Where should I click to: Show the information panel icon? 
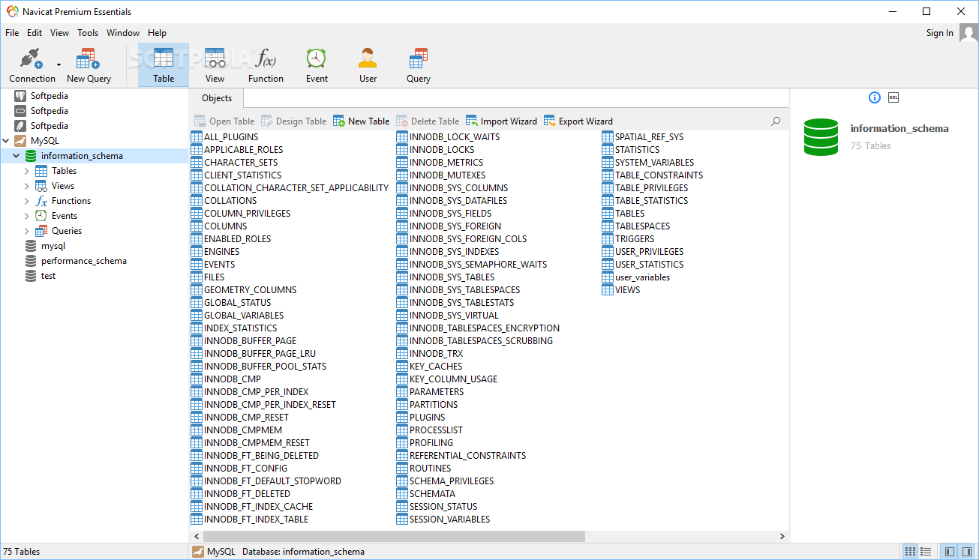pyautogui.click(x=874, y=97)
